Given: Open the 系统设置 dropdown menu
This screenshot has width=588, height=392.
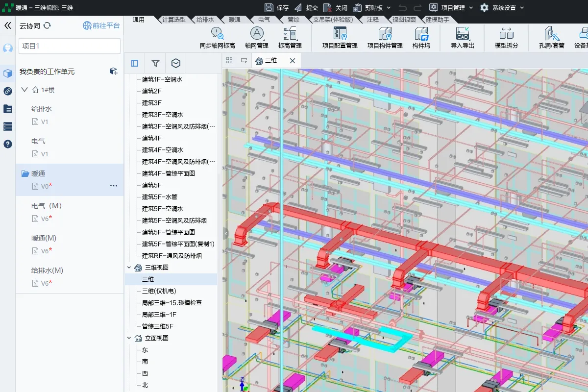Looking at the screenshot, I should click(x=502, y=8).
